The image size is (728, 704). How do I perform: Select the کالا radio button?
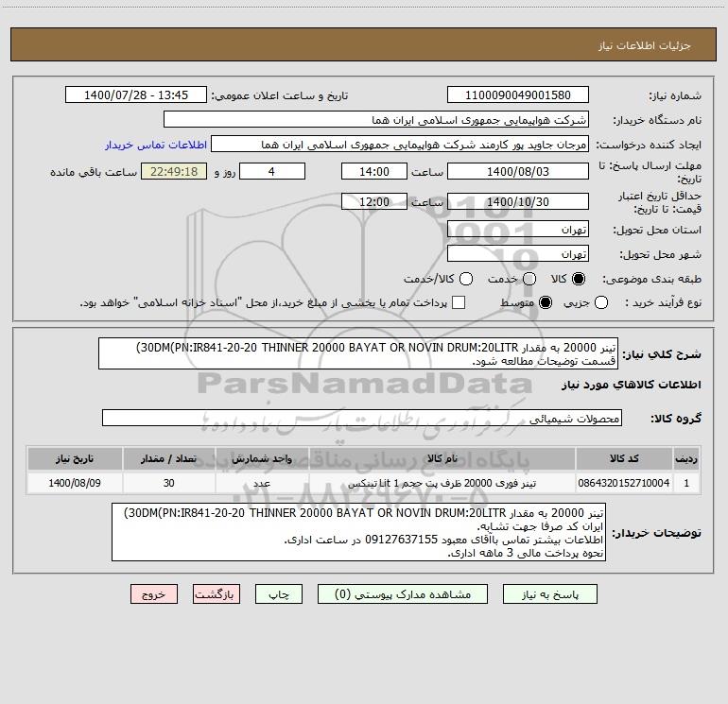click(579, 279)
